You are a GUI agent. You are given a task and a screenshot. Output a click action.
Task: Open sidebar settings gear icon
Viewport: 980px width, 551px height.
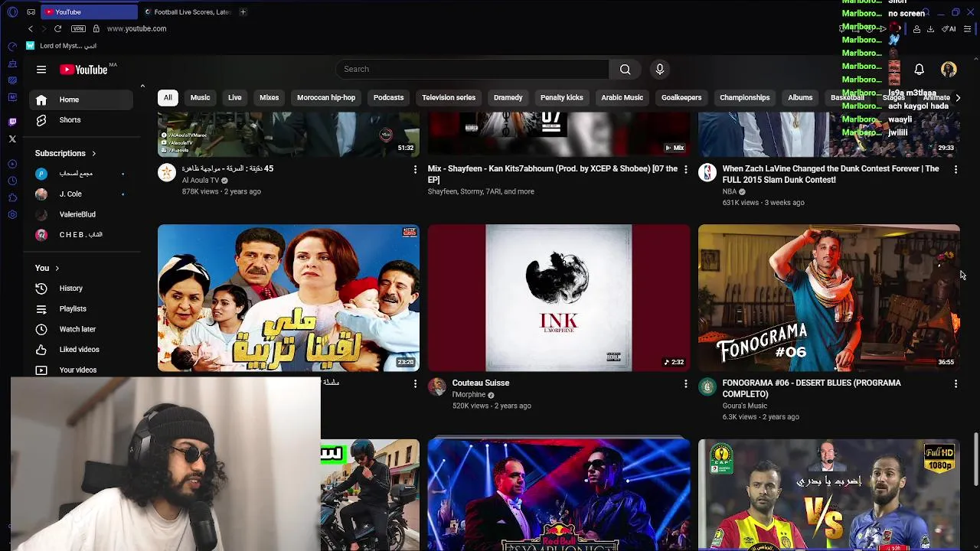[x=12, y=214]
